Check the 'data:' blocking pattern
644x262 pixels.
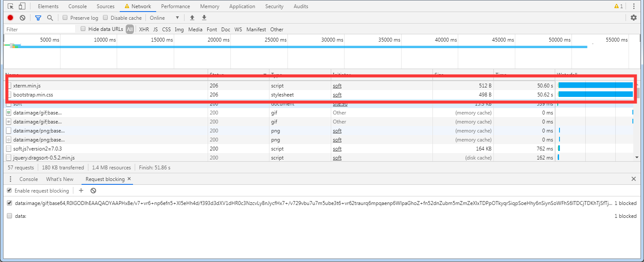9,216
